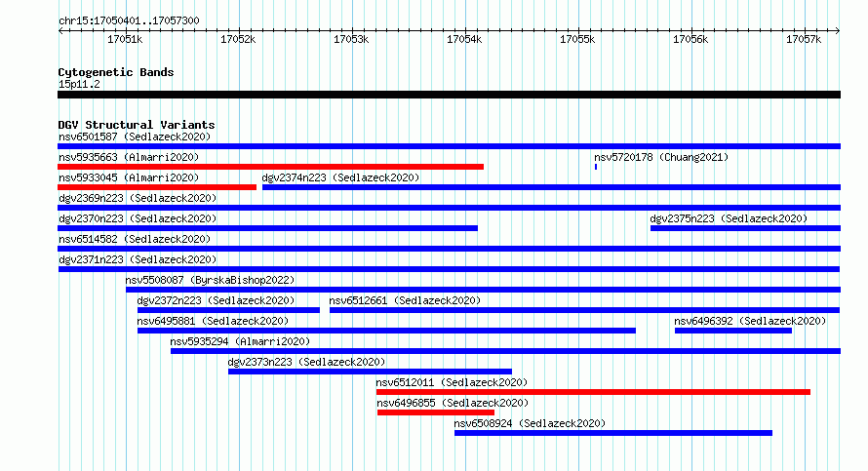Click the blue nsv5935294 variant bar
This screenshot has width=868, height=471.
tap(505, 351)
